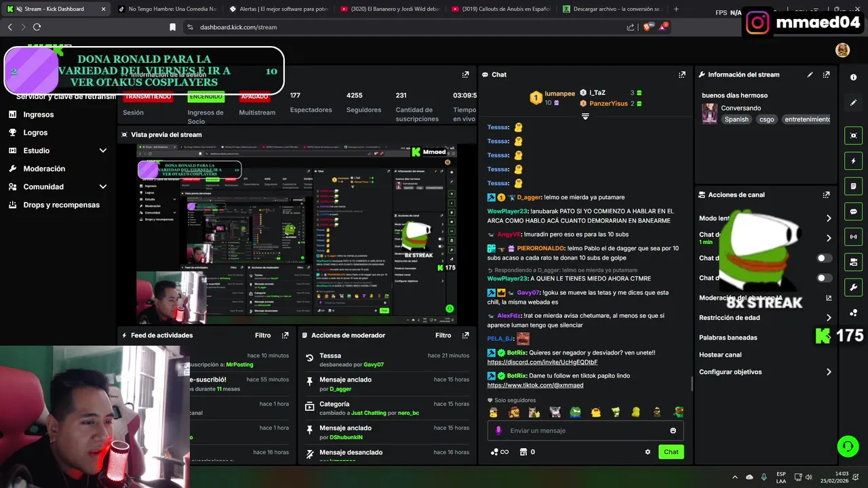Click the store icon next to 0
This screenshot has width=868, height=488.
tap(523, 452)
